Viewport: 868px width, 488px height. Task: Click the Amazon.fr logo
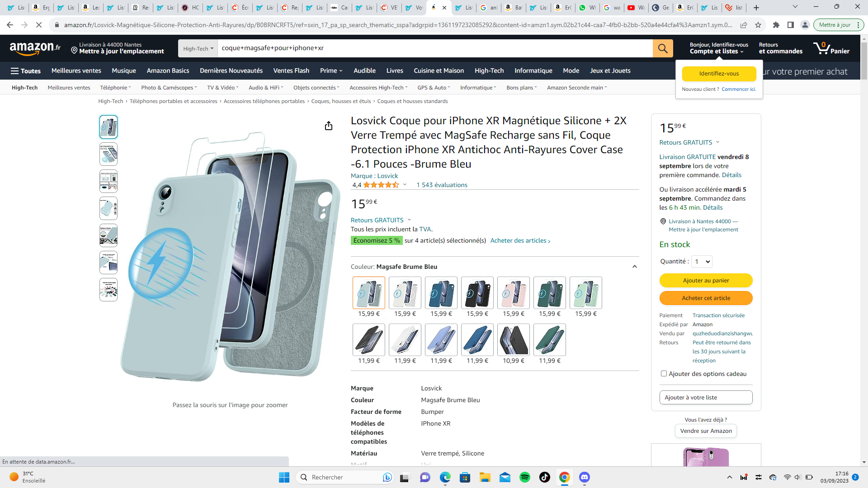[35, 48]
